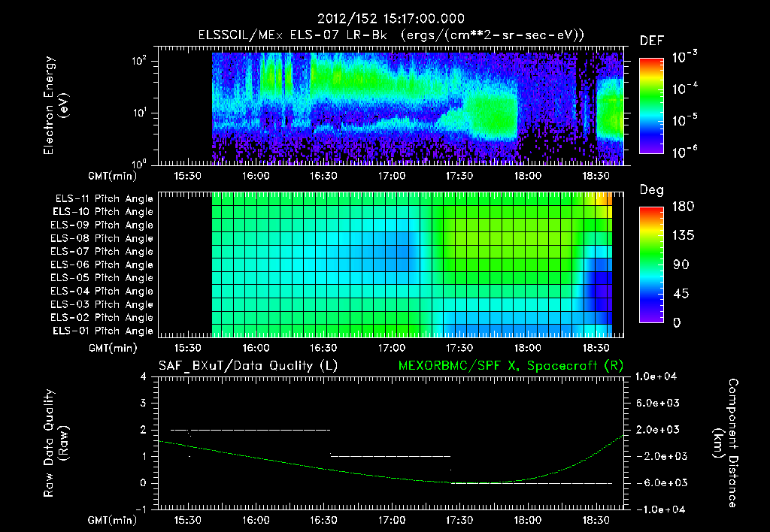The width and height of the screenshot is (770, 532).
Task: Click the timestamp title 2012/152 15:17:00.000
Action: point(391,19)
